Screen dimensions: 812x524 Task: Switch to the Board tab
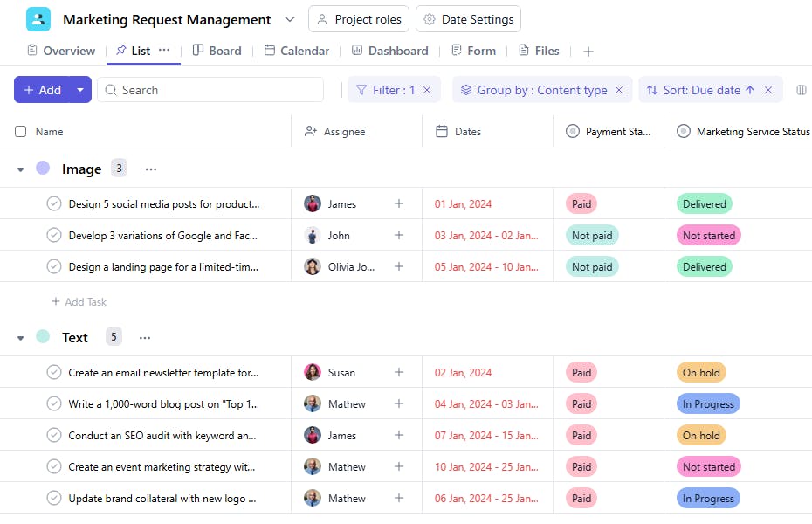[x=217, y=51]
